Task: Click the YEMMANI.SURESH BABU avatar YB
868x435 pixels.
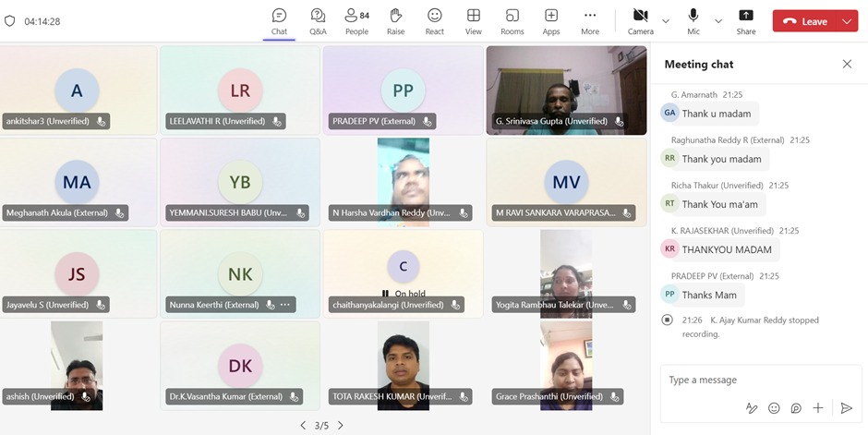Action: tap(240, 182)
